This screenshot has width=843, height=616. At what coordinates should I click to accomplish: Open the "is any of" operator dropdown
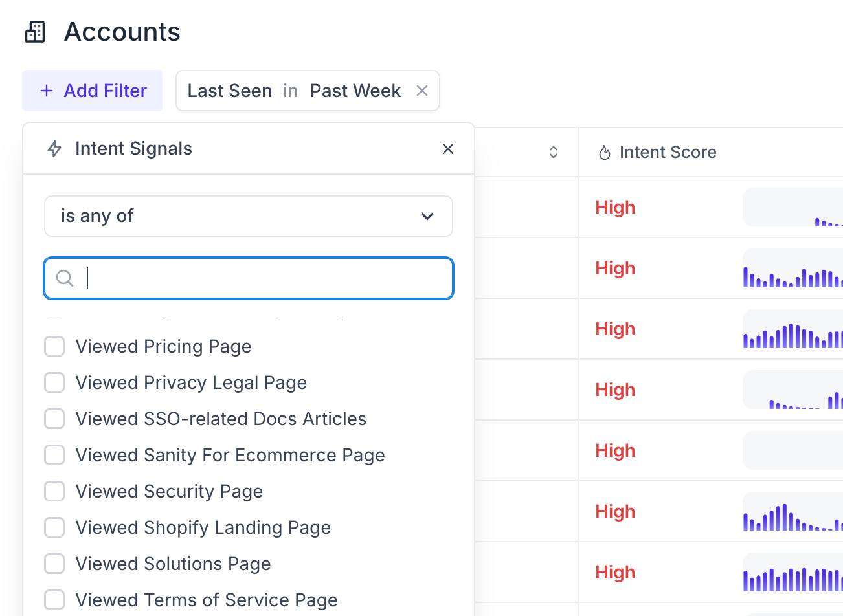point(248,216)
